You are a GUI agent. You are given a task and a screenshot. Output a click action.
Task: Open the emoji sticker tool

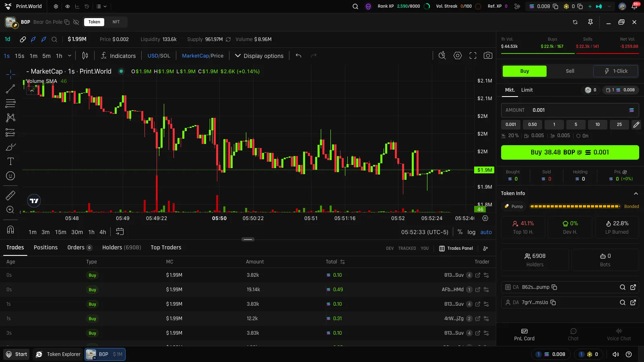(x=10, y=176)
